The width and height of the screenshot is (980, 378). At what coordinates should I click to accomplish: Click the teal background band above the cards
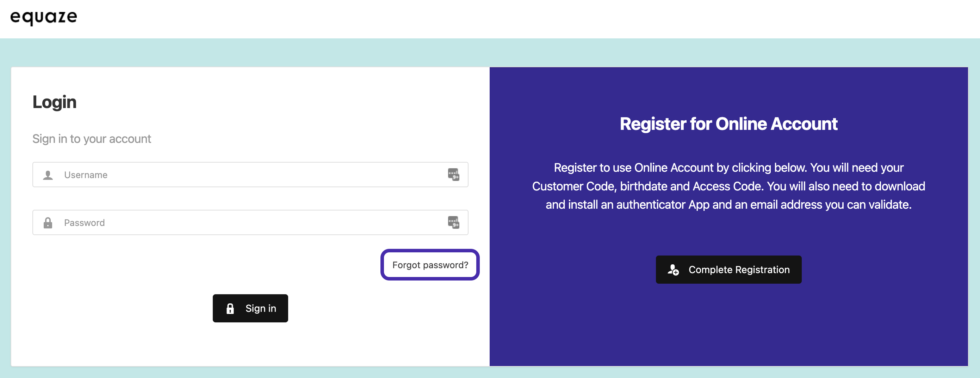coord(490,52)
